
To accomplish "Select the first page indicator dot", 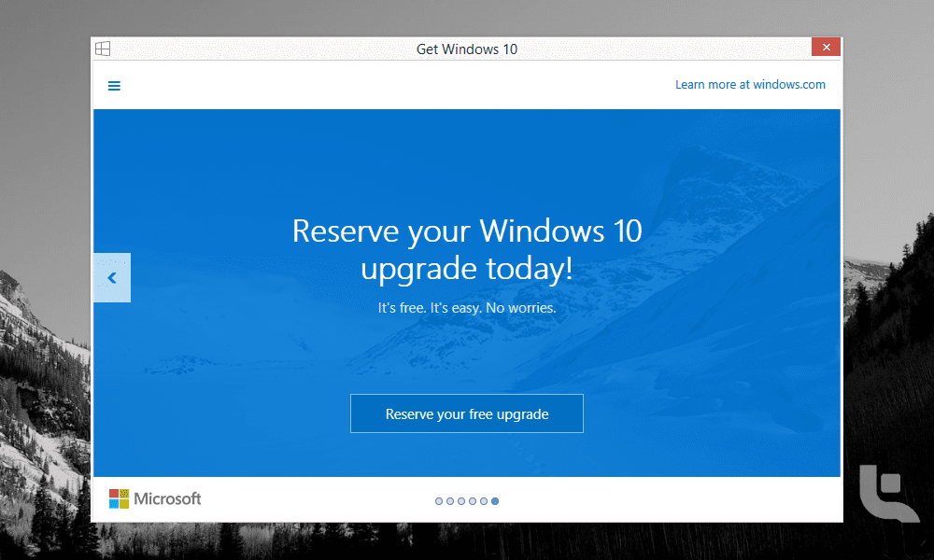I will point(439,501).
